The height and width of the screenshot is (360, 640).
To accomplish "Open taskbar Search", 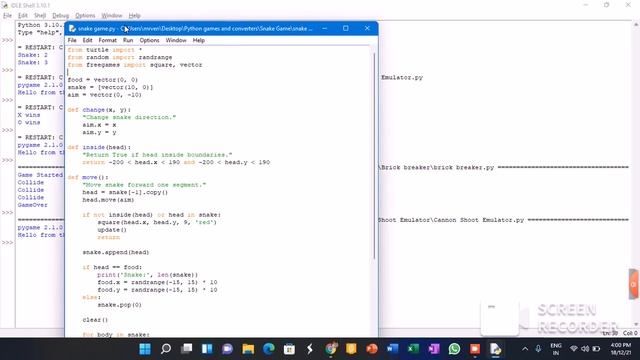I will pyautogui.click(x=166, y=349).
